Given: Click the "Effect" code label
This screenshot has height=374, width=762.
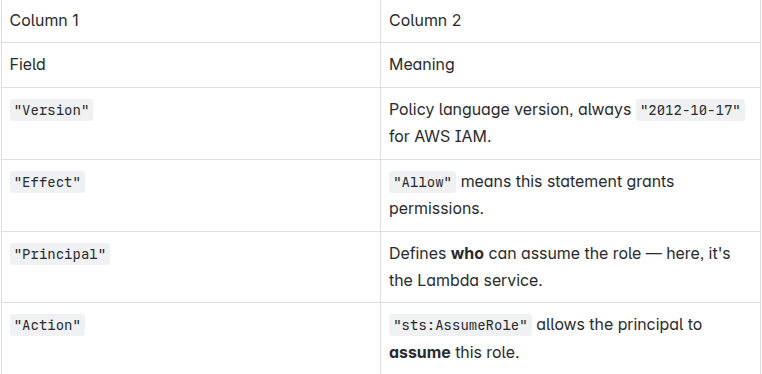Looking at the screenshot, I should [47, 182].
